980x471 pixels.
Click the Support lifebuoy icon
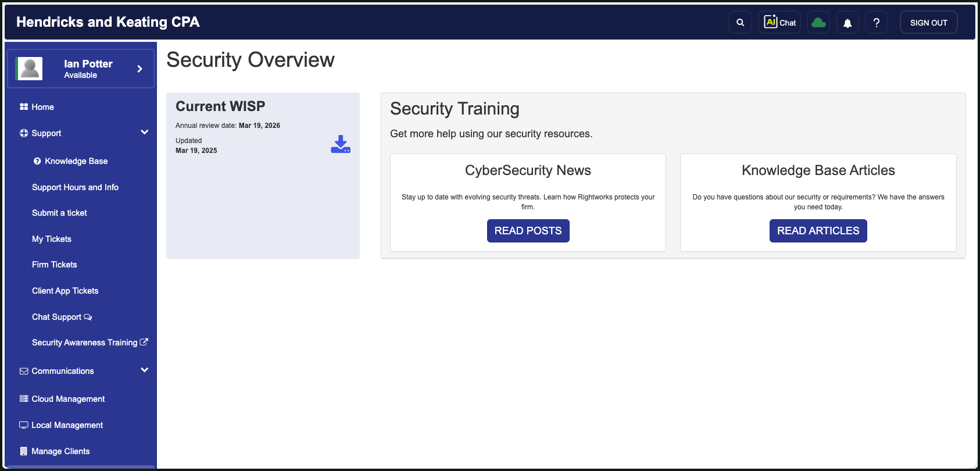[x=24, y=133]
